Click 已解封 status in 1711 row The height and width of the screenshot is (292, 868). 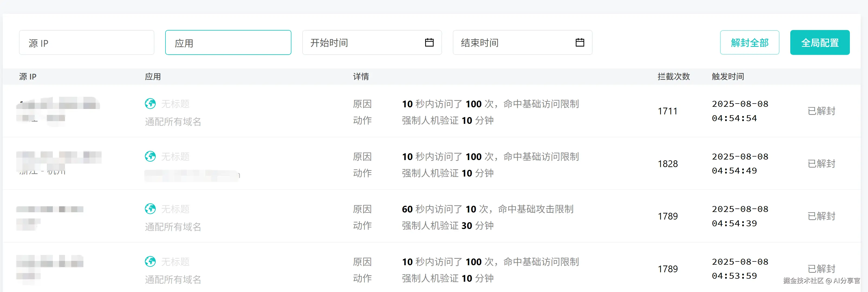pos(821,111)
